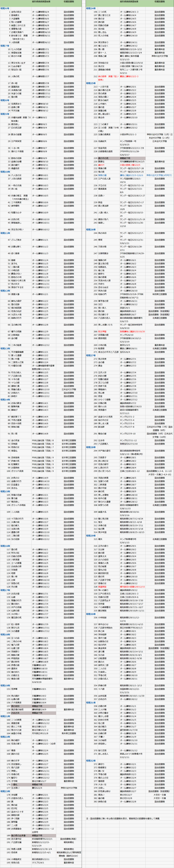Select the title cell 金色の処女

[x=16, y=12]
